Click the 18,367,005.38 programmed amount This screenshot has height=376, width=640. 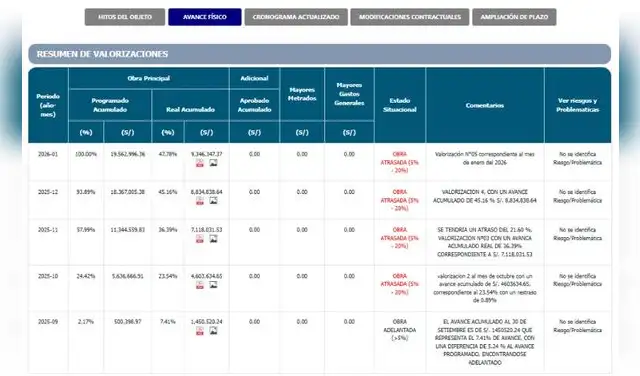coord(128,192)
